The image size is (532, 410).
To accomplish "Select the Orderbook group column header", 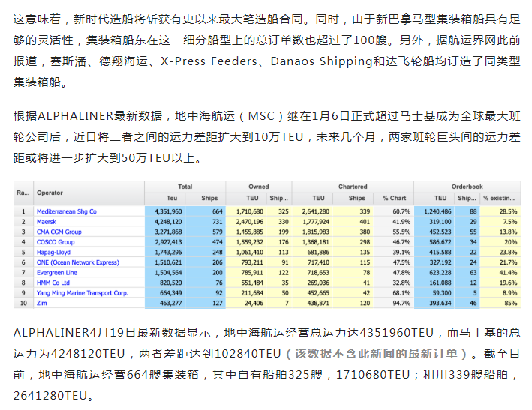I will click(x=467, y=187).
